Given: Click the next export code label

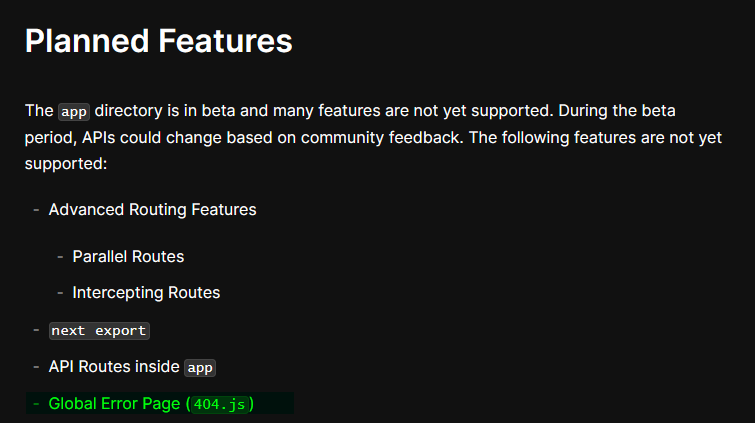Looking at the screenshot, I should point(99,331).
